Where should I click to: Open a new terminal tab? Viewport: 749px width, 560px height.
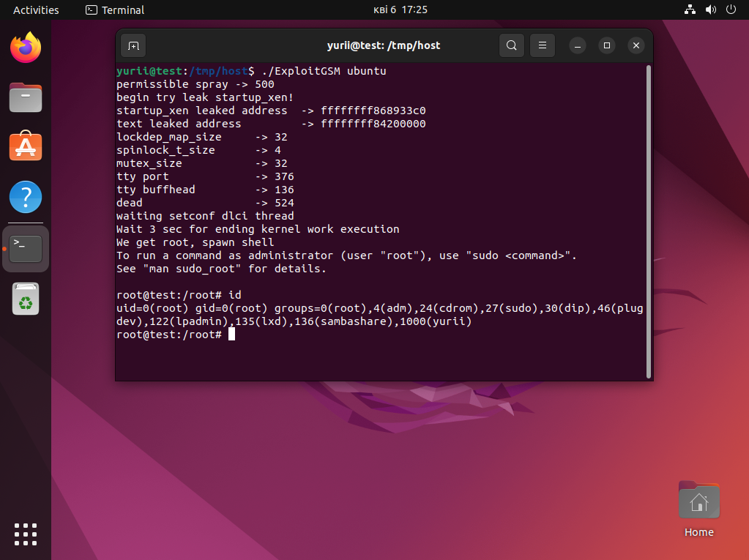[133, 45]
